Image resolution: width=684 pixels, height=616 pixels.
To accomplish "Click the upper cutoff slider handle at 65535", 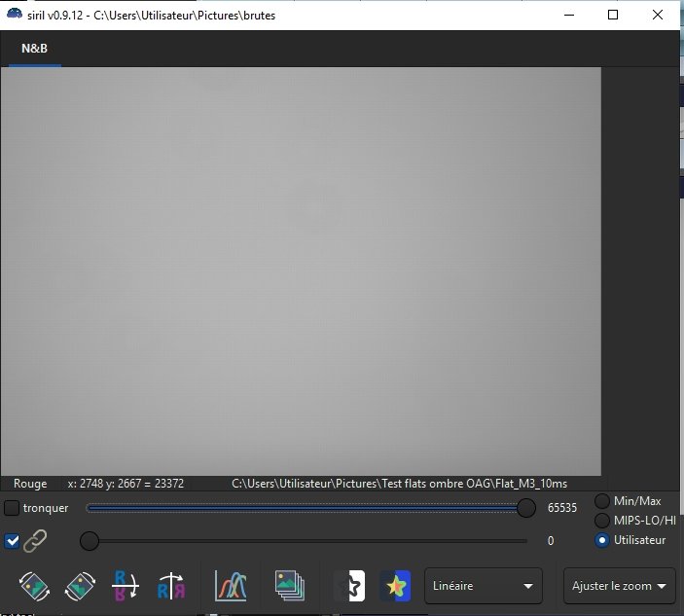I will pyautogui.click(x=526, y=508).
